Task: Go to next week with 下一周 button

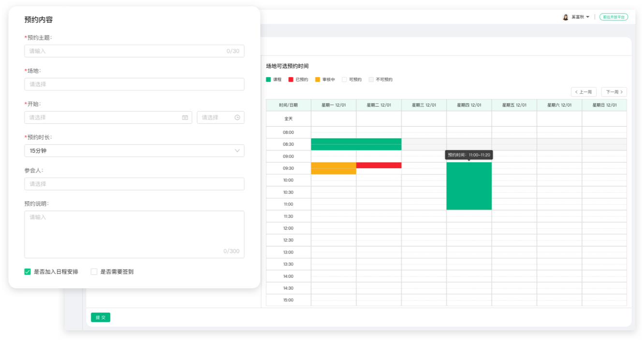Action: pos(614,92)
